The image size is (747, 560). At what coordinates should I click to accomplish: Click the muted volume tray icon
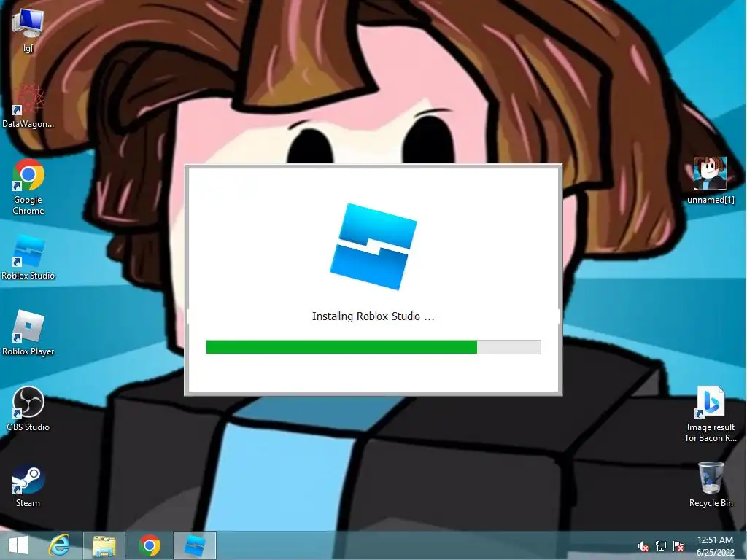(x=643, y=546)
